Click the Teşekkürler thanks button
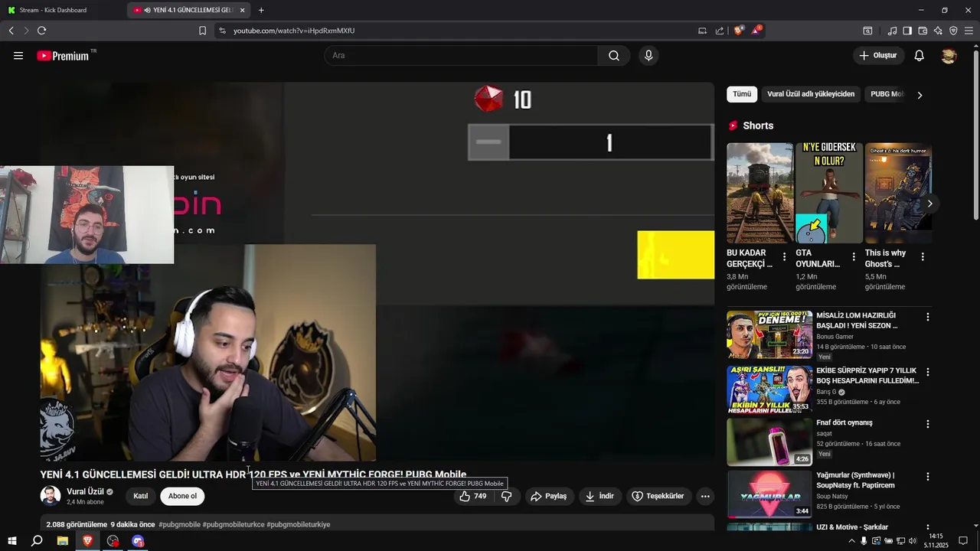 pyautogui.click(x=658, y=496)
